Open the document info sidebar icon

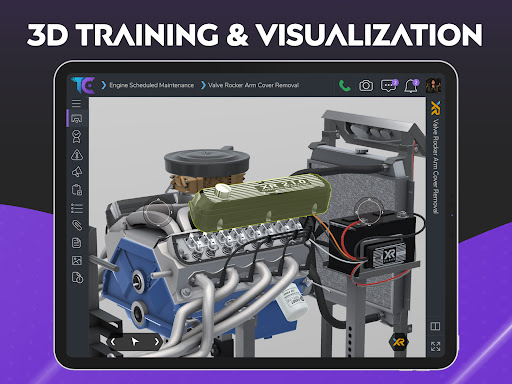click(x=77, y=277)
